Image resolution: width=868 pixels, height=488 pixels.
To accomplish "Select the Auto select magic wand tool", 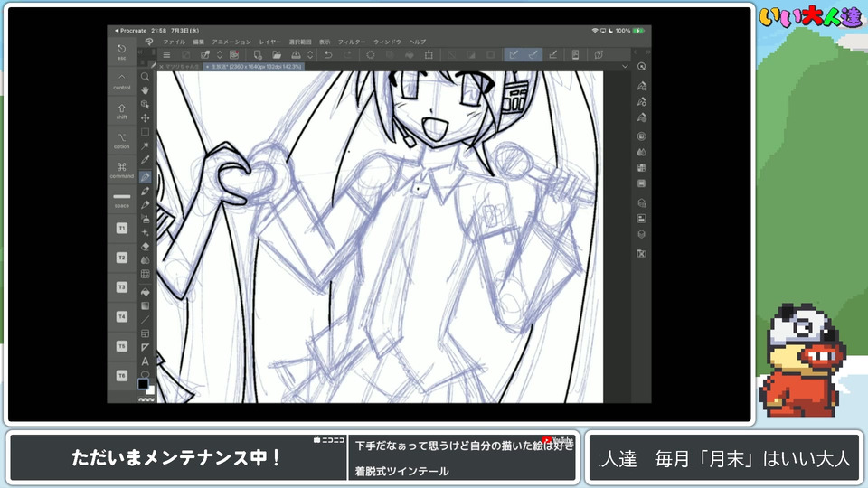I will [x=145, y=145].
